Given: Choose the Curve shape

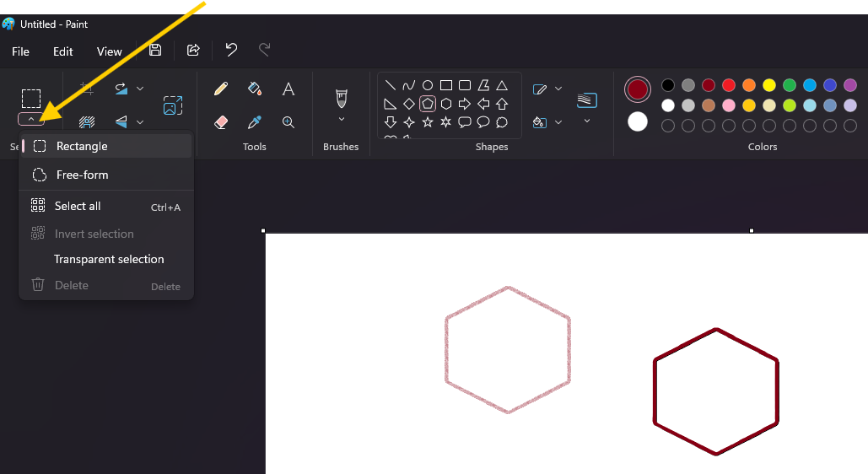Looking at the screenshot, I should [408, 85].
